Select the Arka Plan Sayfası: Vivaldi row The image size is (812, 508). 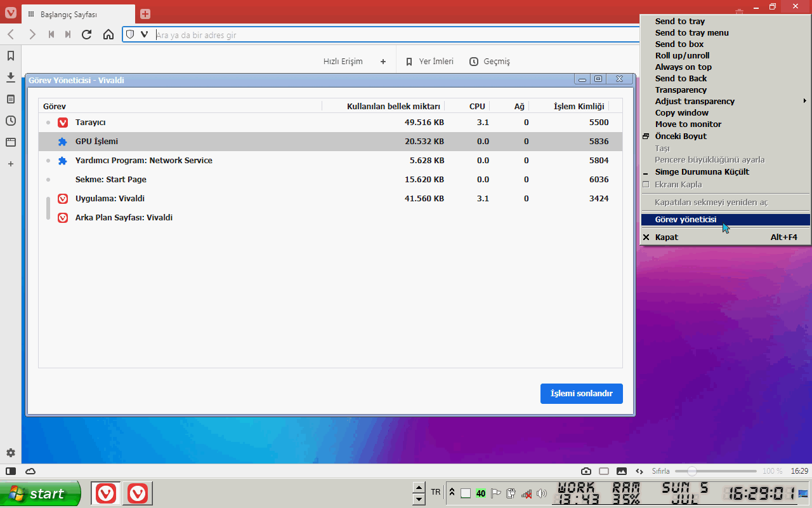click(331, 218)
